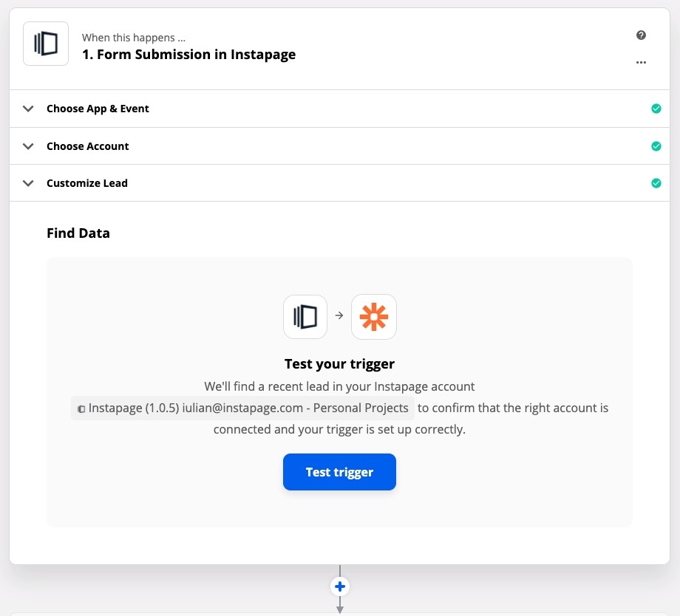Open the help question mark icon
This screenshot has height=616, width=680.
[641, 35]
